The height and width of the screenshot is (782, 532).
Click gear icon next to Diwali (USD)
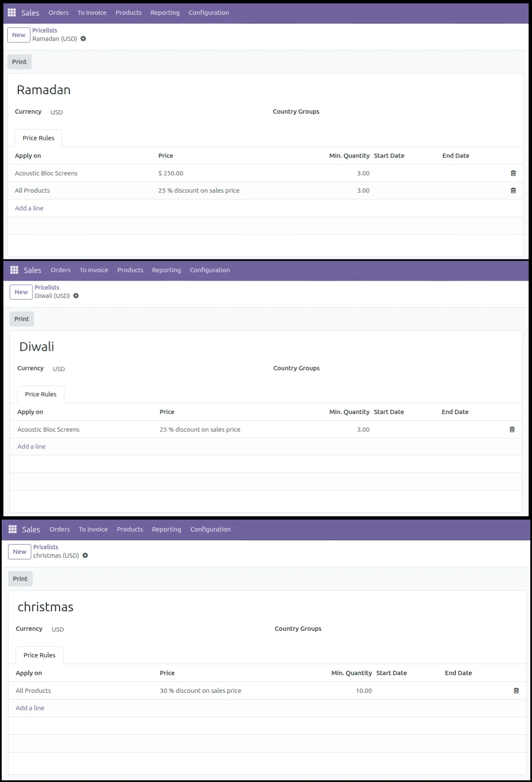pos(76,296)
